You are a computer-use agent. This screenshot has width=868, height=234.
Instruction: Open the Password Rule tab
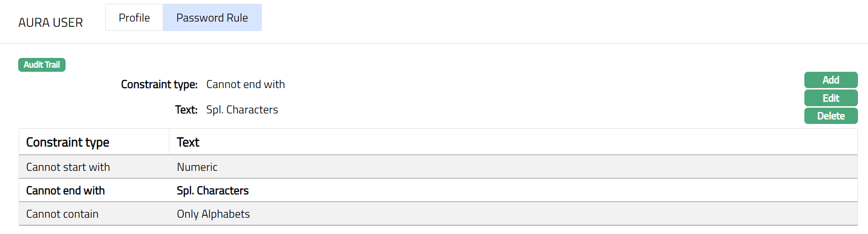[212, 18]
